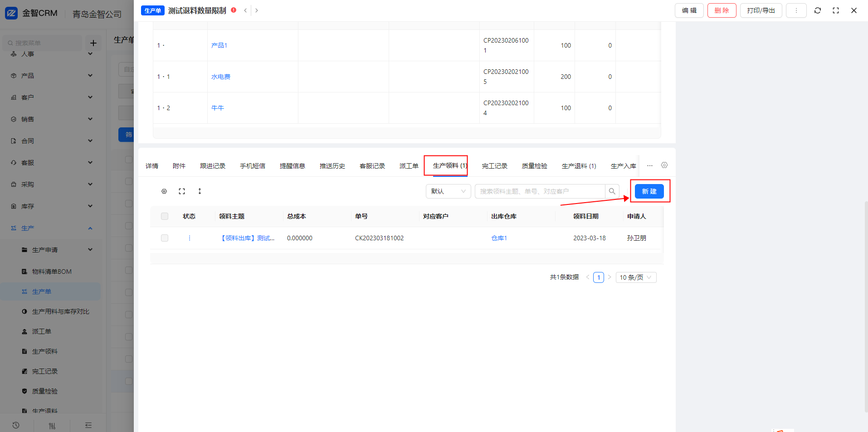The height and width of the screenshot is (432, 868).
Task: Open the 10 条/页 page size dropdown
Action: pyautogui.click(x=635, y=277)
